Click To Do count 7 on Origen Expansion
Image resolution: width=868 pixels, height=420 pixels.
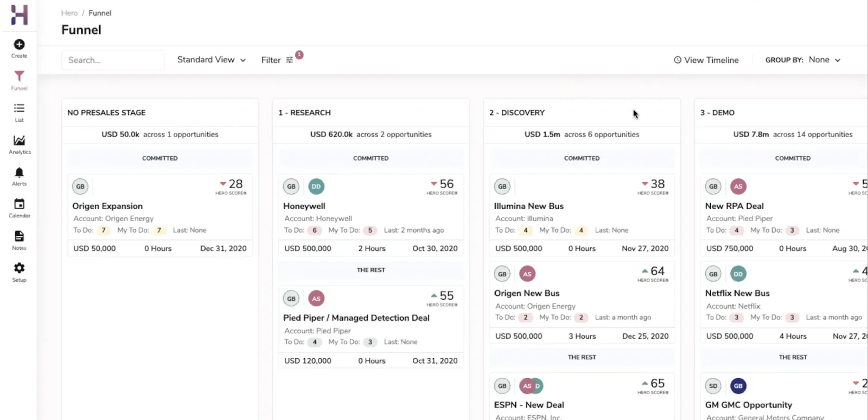tap(104, 230)
